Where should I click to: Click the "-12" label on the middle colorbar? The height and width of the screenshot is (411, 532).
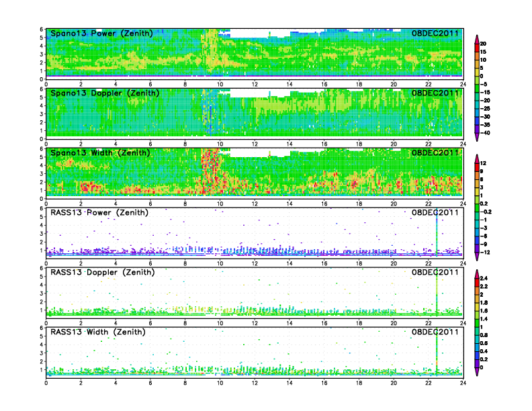pos(485,253)
